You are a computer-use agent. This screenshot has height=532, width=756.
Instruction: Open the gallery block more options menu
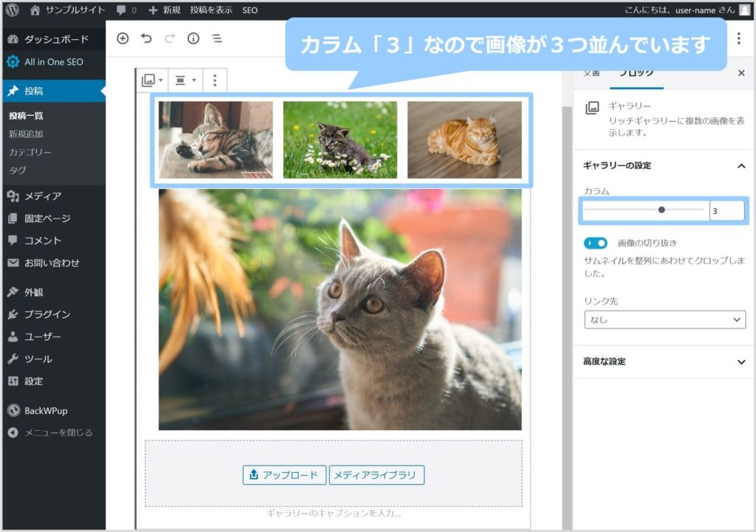pyautogui.click(x=215, y=80)
